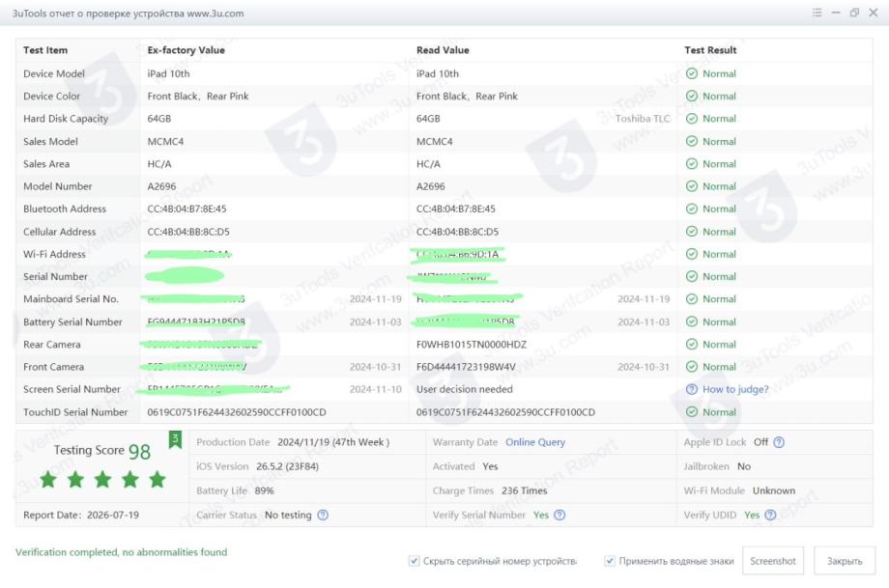Click help icon beside Carrier Status No testing
The height and width of the screenshot is (588, 889).
click(323, 515)
